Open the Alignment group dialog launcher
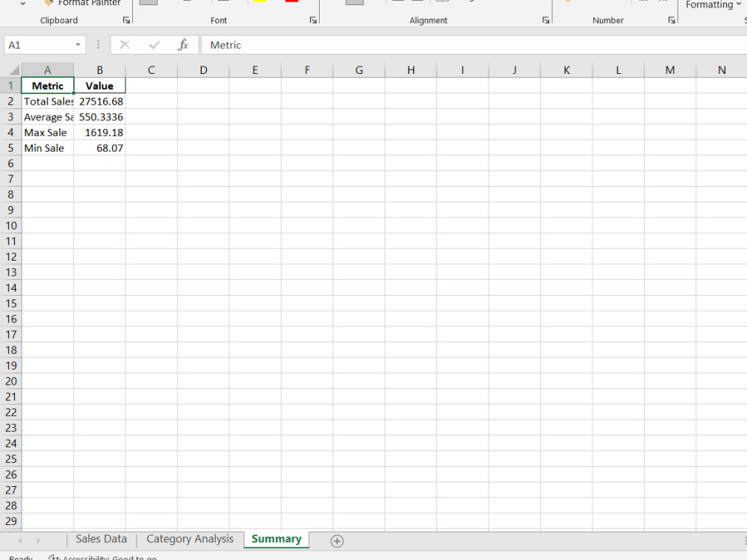Screen dimensions: 747x560 pos(545,20)
